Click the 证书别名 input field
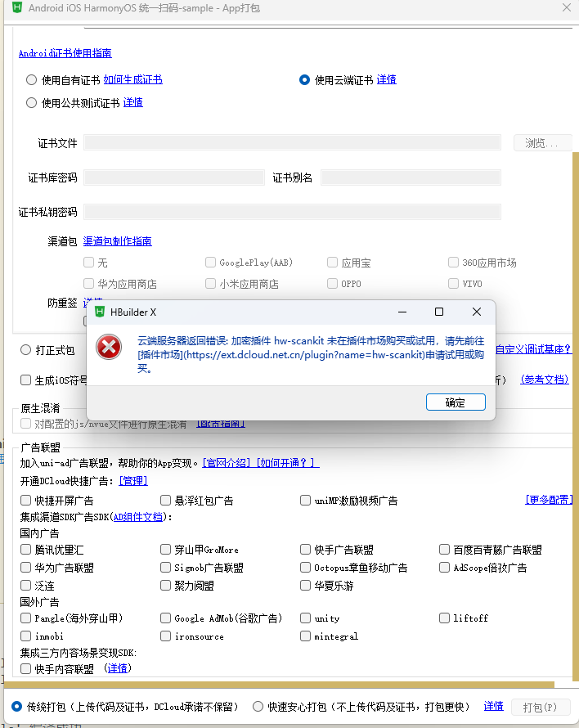Viewport: 579px width, 728px height. (411, 178)
